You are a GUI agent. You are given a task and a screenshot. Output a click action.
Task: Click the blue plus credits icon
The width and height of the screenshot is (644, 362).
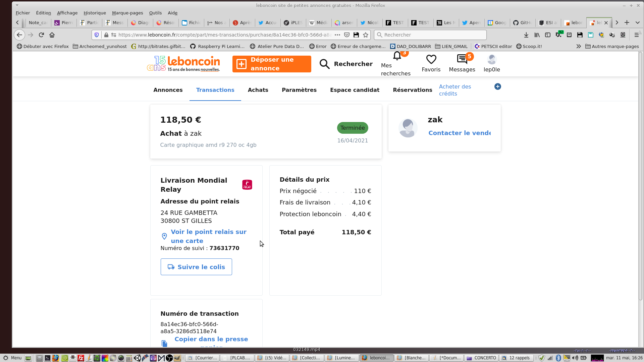498,86
